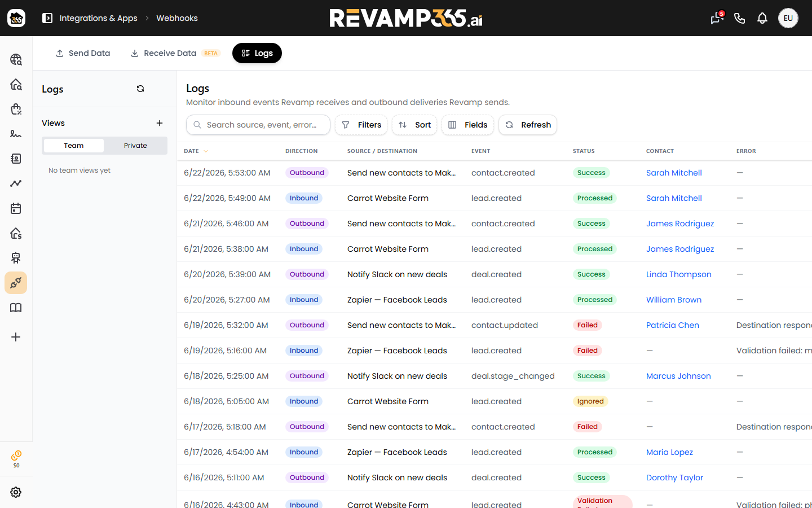Image resolution: width=812 pixels, height=508 pixels.
Task: Switch to Team views
Action: (x=74, y=146)
